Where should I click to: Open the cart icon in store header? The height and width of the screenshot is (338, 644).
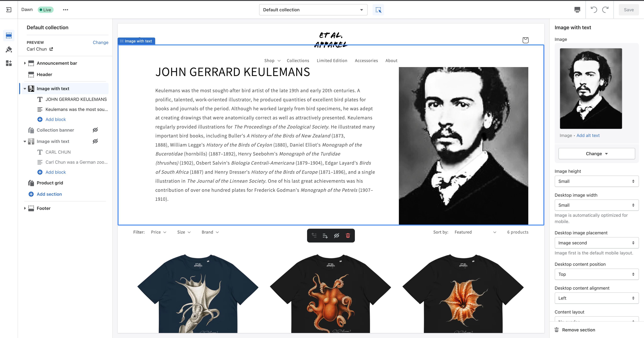(525, 40)
